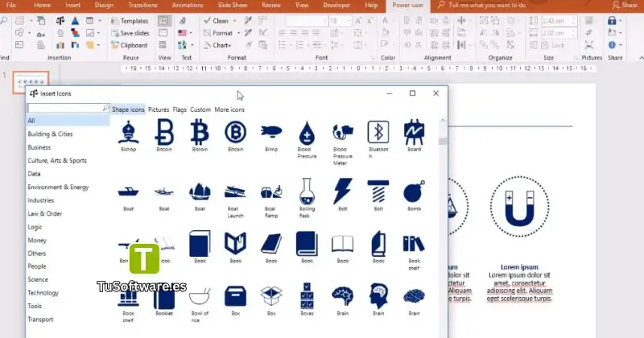This screenshot has height=338, width=644.
Task: Click the Chart+ button
Action: point(217,45)
